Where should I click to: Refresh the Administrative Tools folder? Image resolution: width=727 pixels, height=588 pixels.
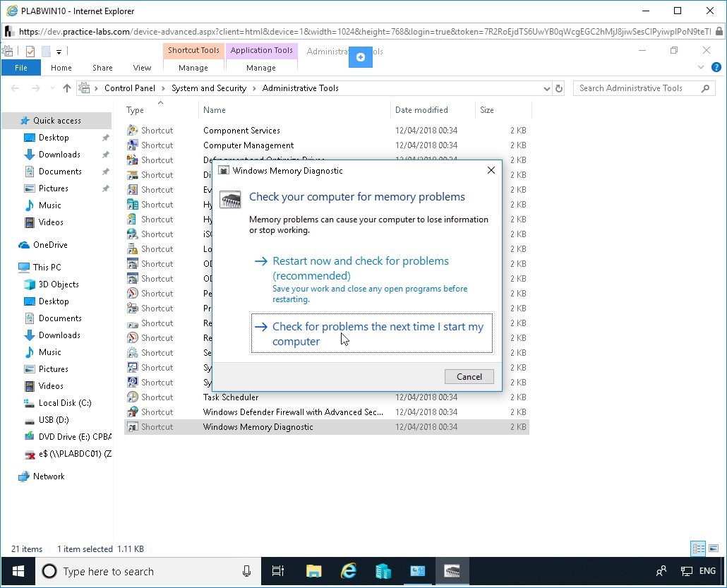(x=559, y=88)
